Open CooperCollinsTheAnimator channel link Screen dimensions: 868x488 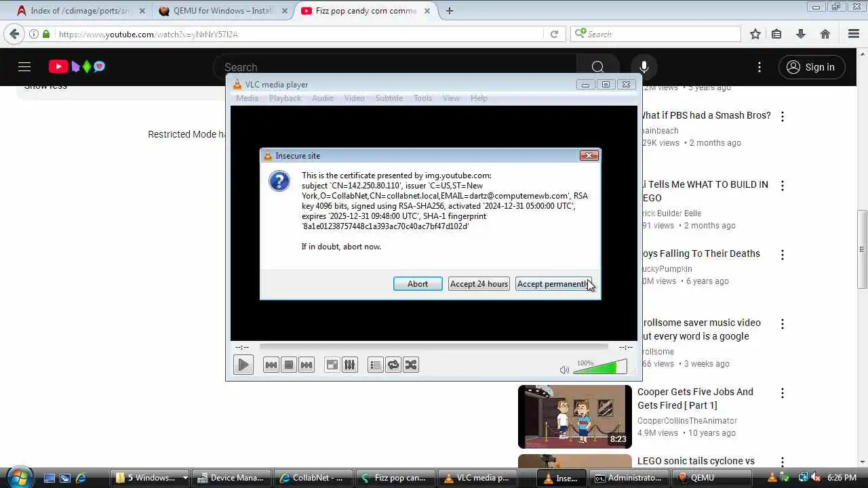tap(687, 420)
